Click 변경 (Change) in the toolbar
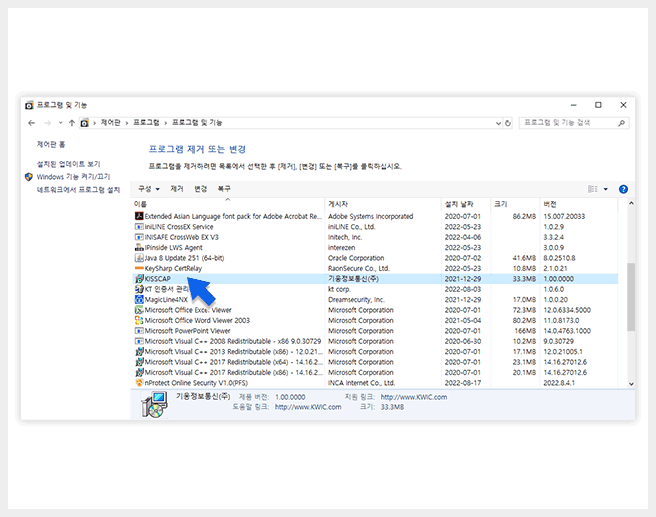 201,188
